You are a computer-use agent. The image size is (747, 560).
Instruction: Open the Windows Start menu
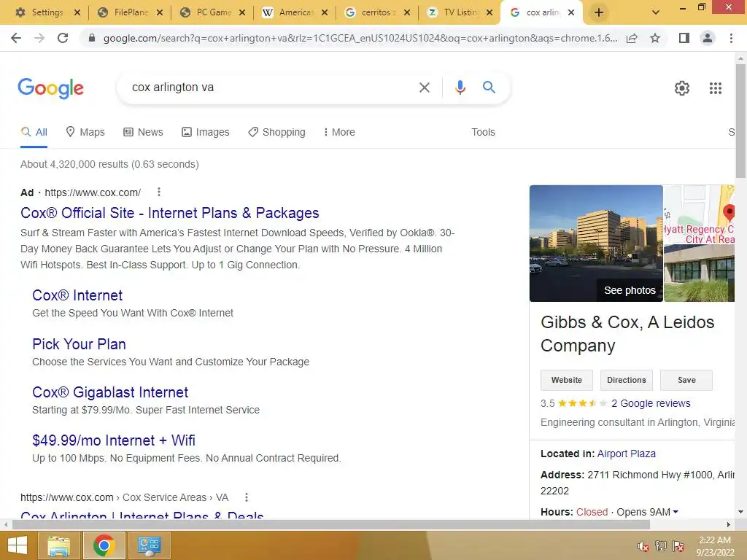18,545
